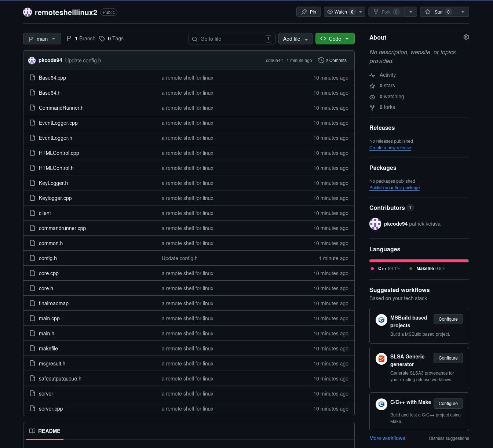Click the file icon for Base64.cpp
Image resolution: width=493 pixels, height=448 pixels.
[33, 77]
